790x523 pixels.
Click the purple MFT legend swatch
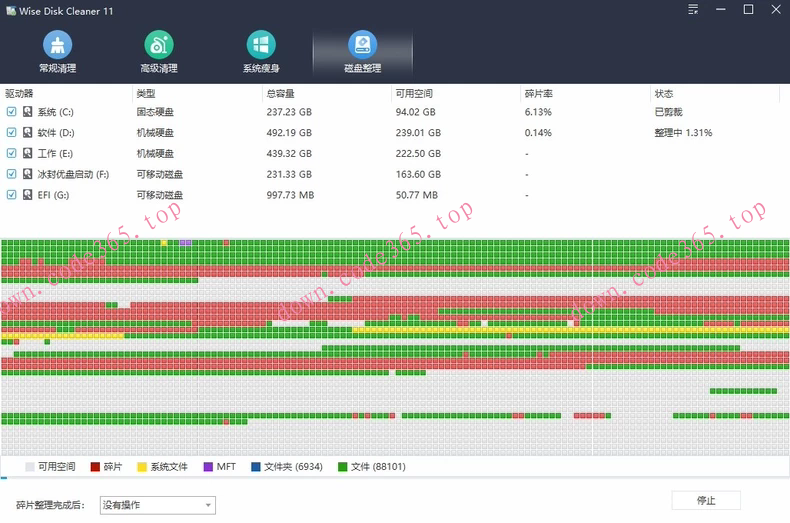208,467
